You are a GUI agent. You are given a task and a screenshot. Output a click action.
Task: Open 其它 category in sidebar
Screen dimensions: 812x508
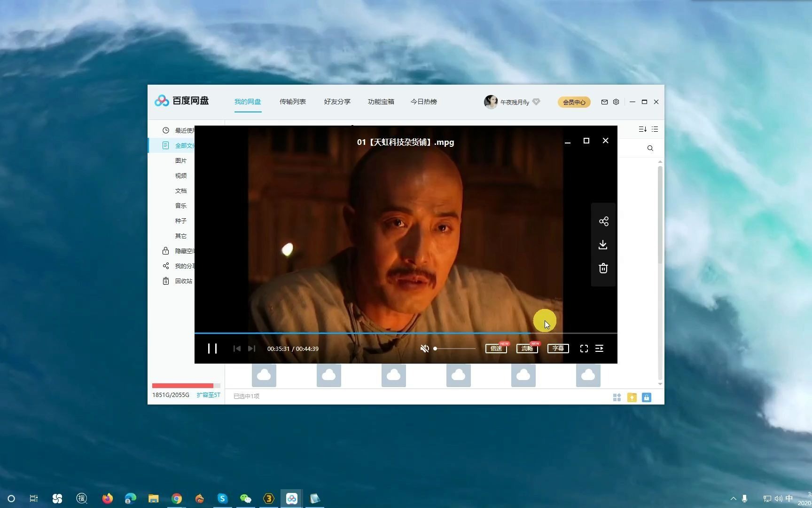point(181,236)
